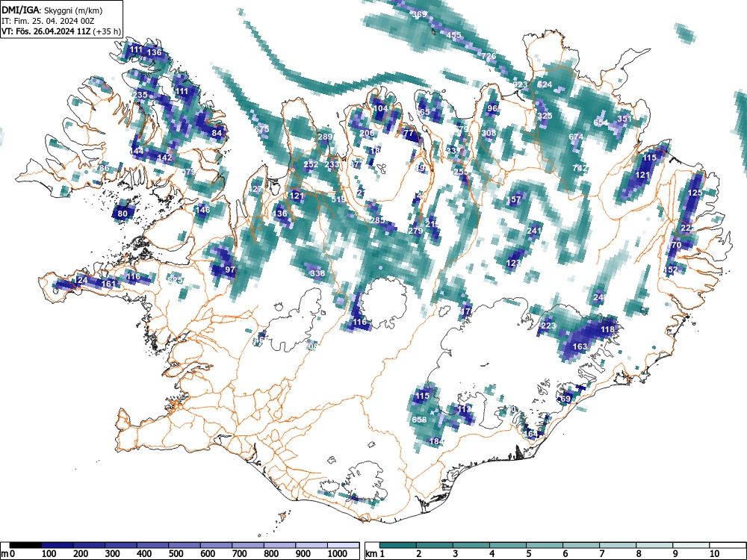Click the 675 visibility value on the map
747x560 pixels.
(262, 129)
